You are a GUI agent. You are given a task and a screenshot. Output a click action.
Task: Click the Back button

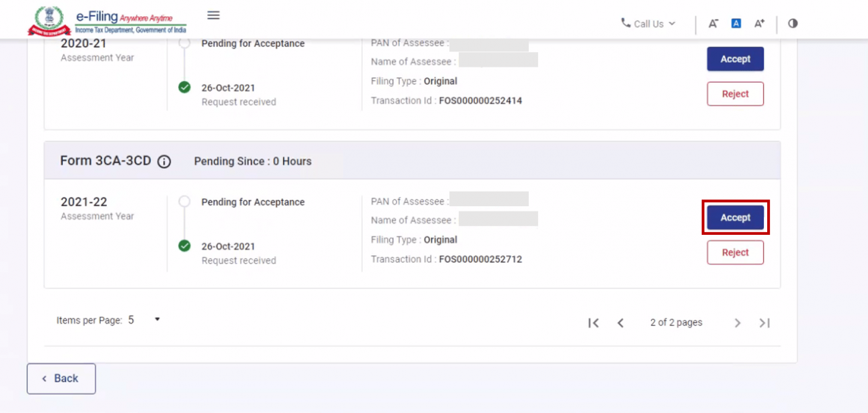pos(61,378)
